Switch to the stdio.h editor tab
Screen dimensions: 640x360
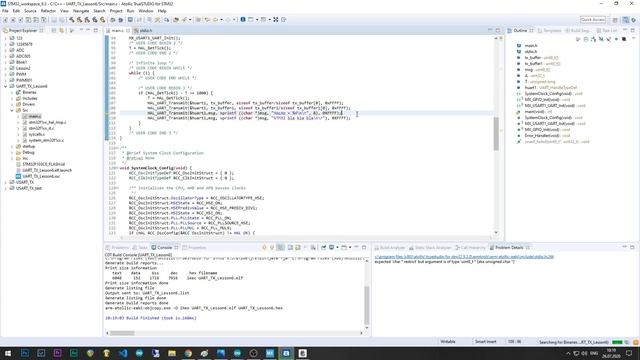(146, 31)
